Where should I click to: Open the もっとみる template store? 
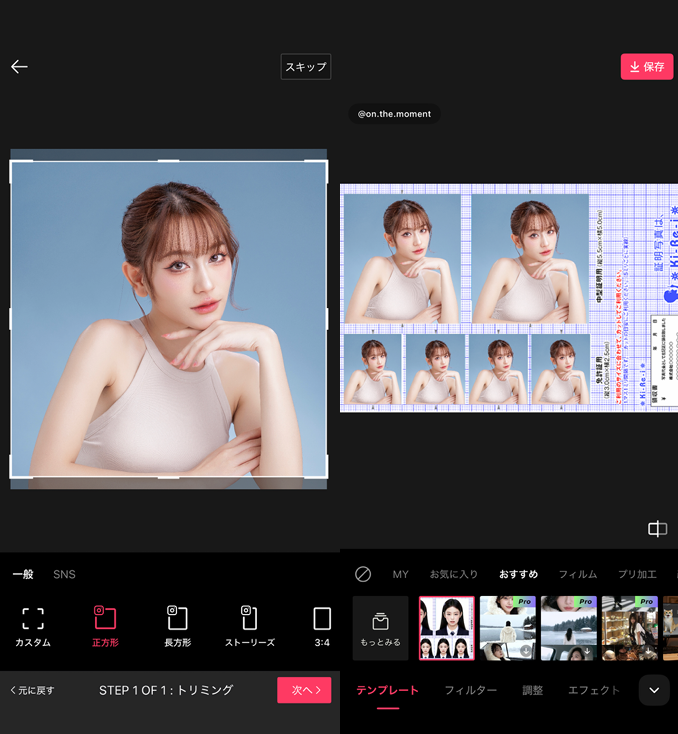coord(380,628)
